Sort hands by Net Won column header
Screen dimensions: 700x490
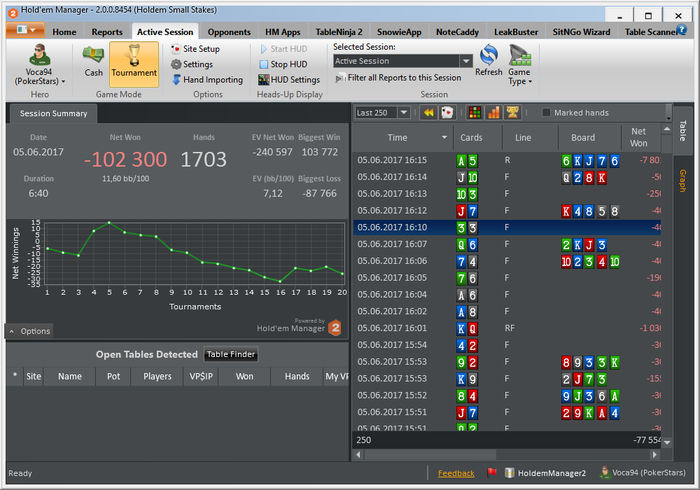click(x=641, y=137)
